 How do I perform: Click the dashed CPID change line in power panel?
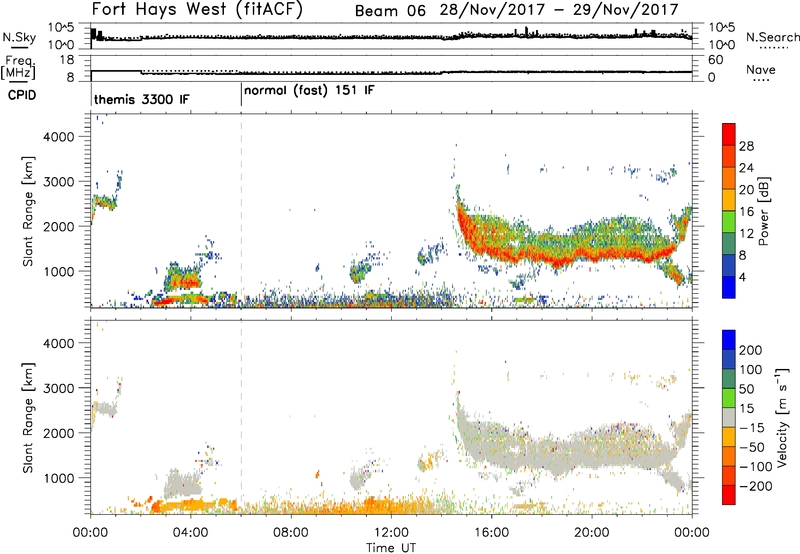pyautogui.click(x=241, y=210)
